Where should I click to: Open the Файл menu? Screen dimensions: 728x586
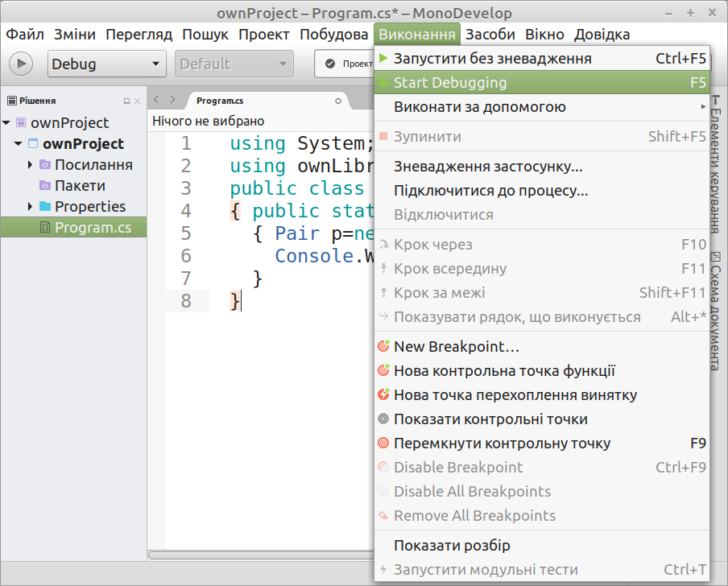coord(25,35)
